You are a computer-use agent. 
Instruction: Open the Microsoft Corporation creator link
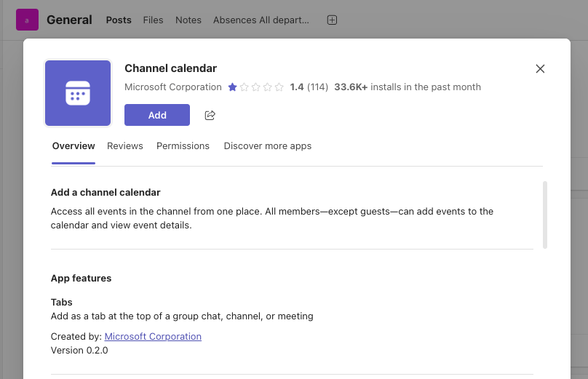point(153,337)
